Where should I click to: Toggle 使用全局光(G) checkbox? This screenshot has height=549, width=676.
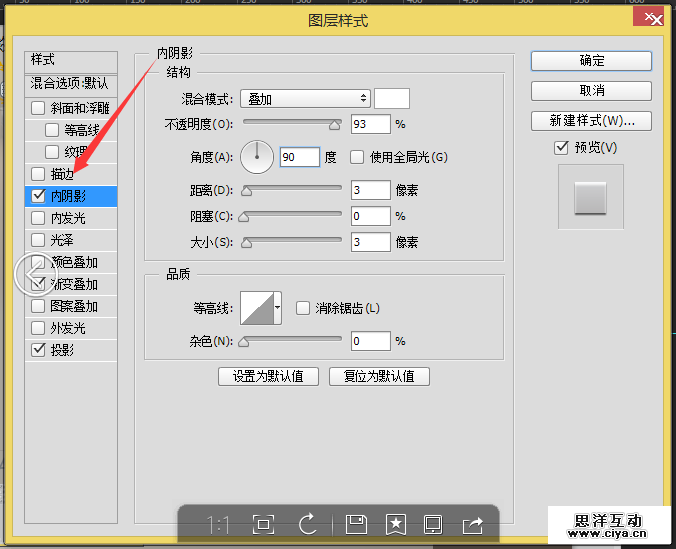pyautogui.click(x=357, y=157)
